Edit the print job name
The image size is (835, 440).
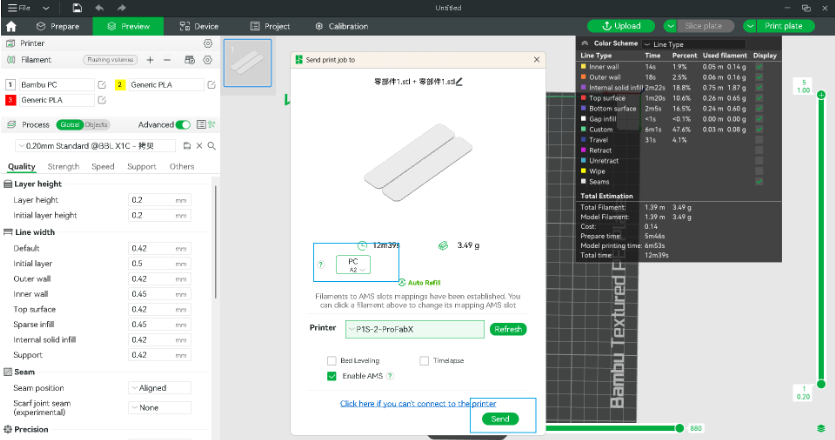pos(459,82)
